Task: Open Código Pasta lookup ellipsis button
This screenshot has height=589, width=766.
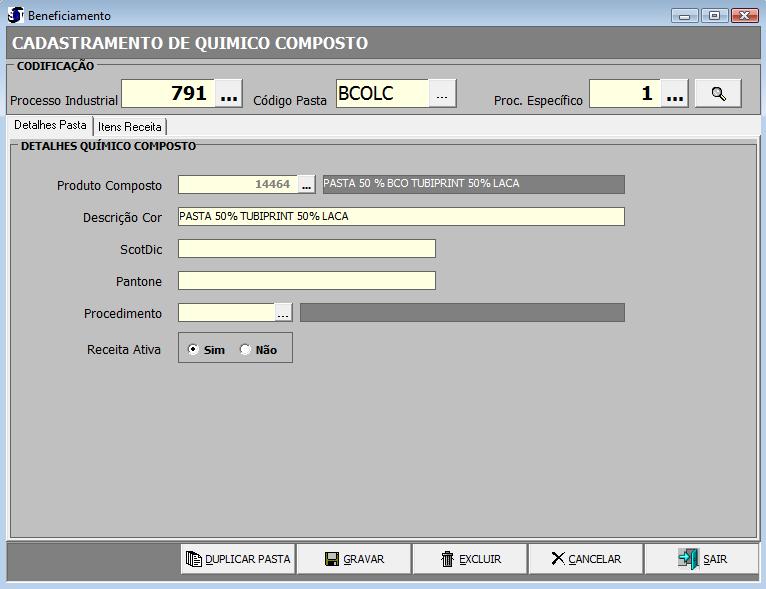Action: 443,93
